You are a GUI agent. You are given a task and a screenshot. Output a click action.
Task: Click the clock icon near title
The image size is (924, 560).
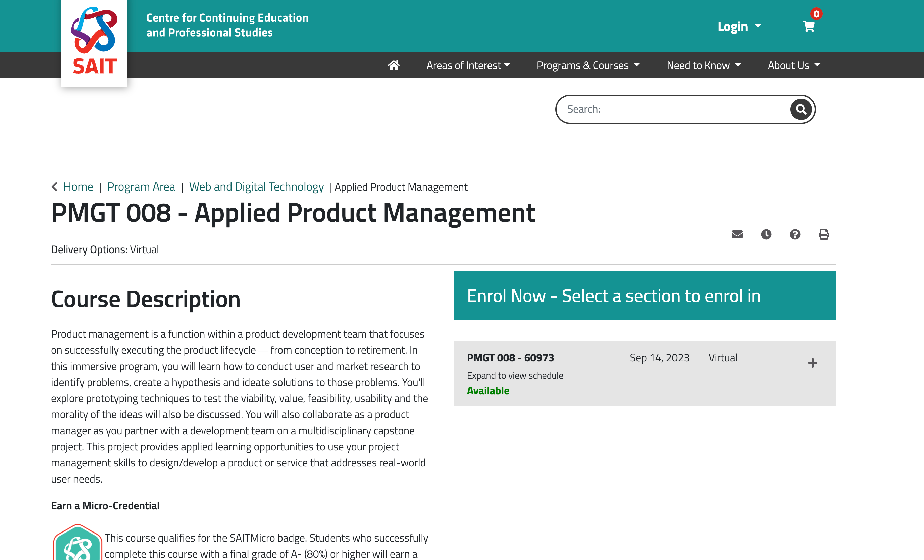(766, 235)
